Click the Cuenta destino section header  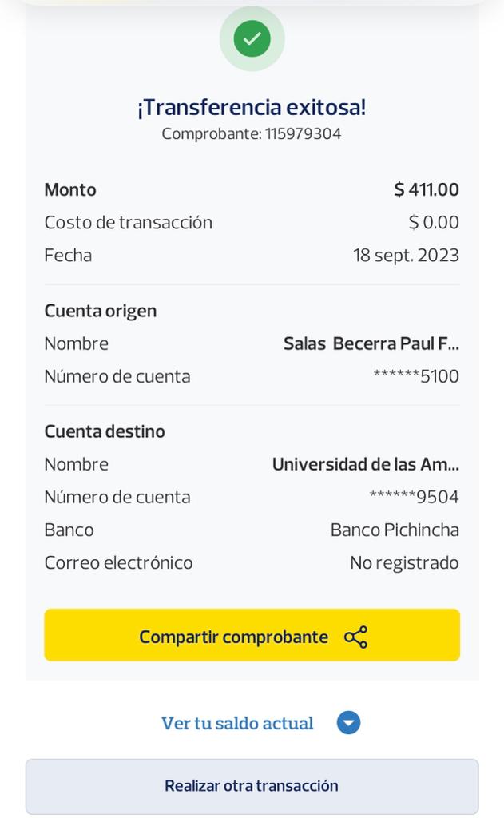click(x=105, y=431)
